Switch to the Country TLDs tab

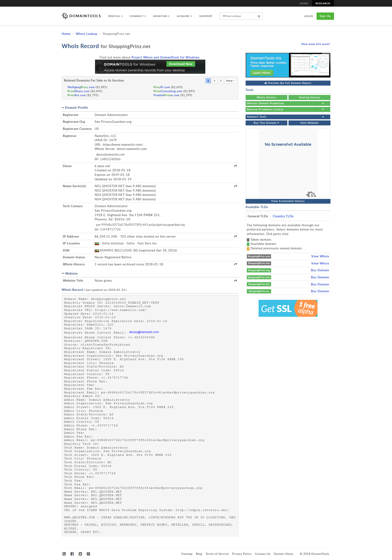(x=283, y=216)
